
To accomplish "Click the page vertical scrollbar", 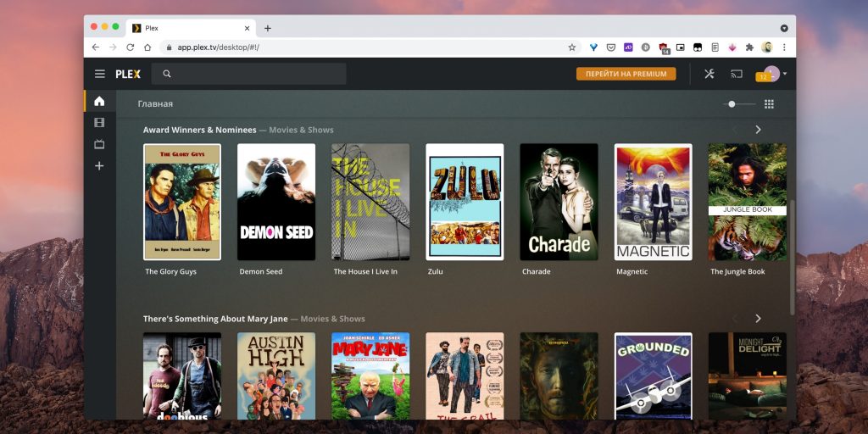I will [793, 258].
